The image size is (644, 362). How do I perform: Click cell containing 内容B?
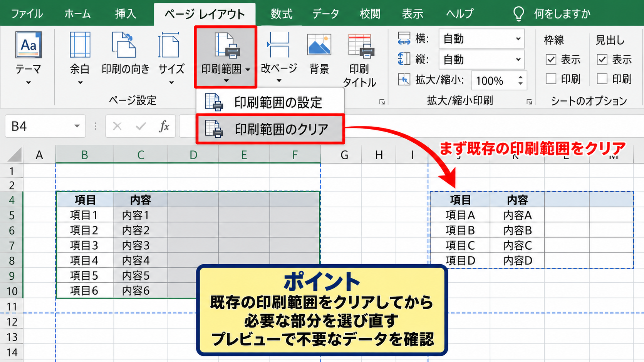click(x=517, y=230)
